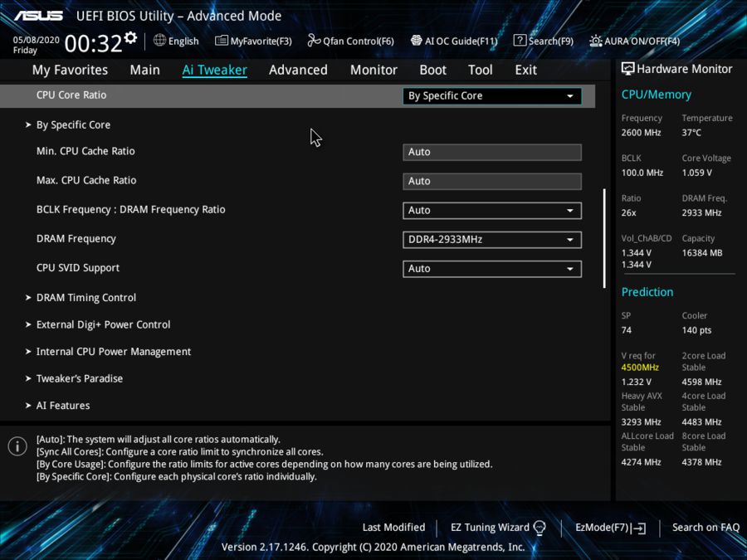Select the Ai Tweaker tab

click(x=214, y=70)
